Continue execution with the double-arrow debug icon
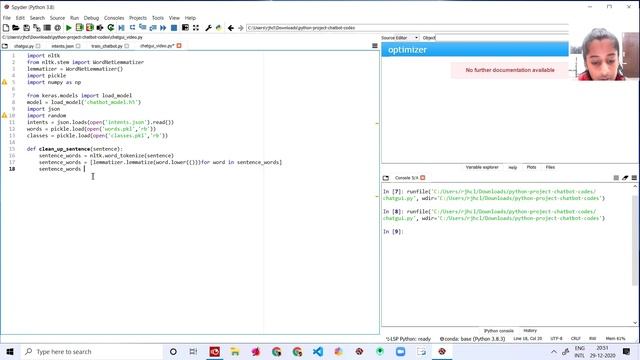 click(x=163, y=28)
